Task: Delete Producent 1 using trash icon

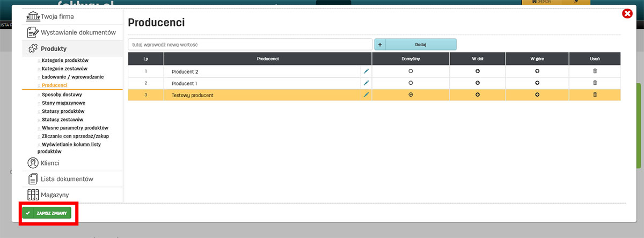Action: [595, 83]
